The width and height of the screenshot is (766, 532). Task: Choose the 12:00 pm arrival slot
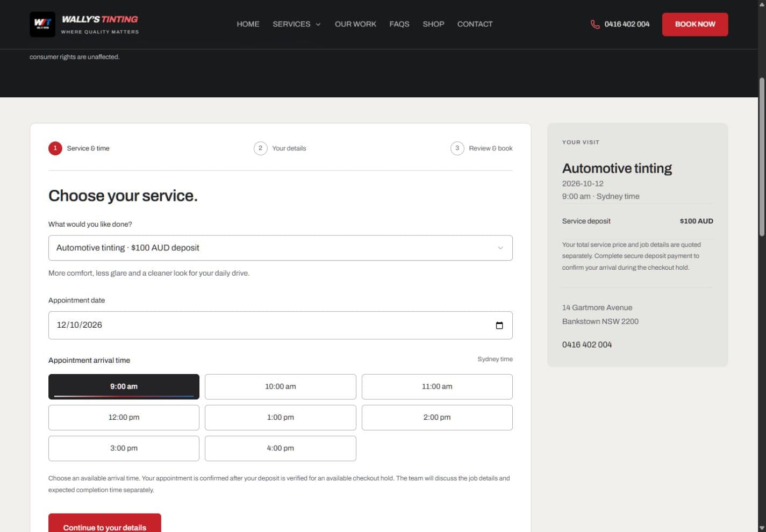124,418
